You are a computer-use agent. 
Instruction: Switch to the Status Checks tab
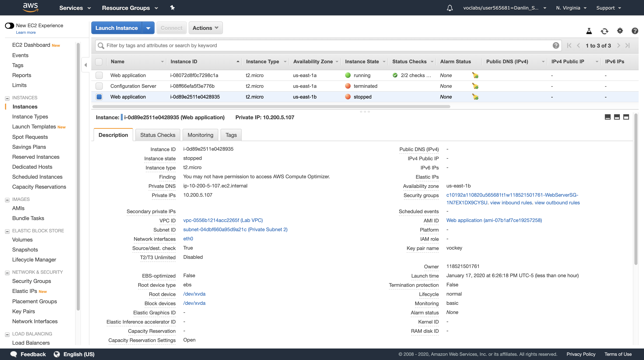pyautogui.click(x=157, y=135)
